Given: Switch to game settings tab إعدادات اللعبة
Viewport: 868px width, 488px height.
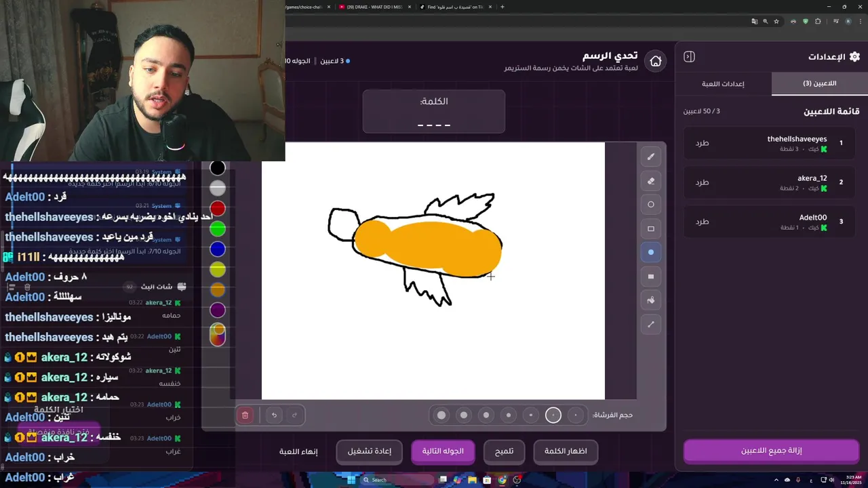Looking at the screenshot, I should (x=723, y=83).
